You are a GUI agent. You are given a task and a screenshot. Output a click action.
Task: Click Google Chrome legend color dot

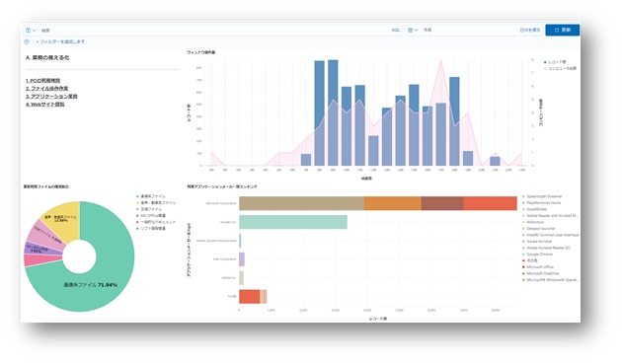(x=523, y=255)
